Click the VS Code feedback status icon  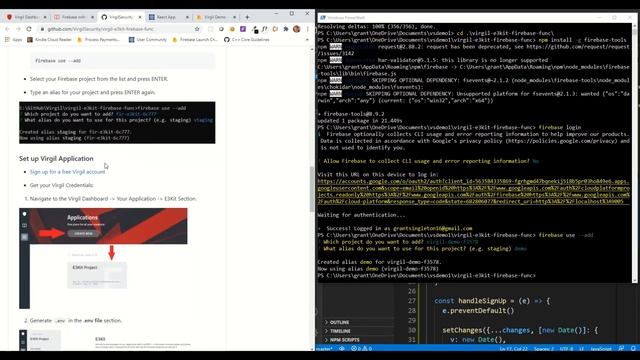coord(621,349)
